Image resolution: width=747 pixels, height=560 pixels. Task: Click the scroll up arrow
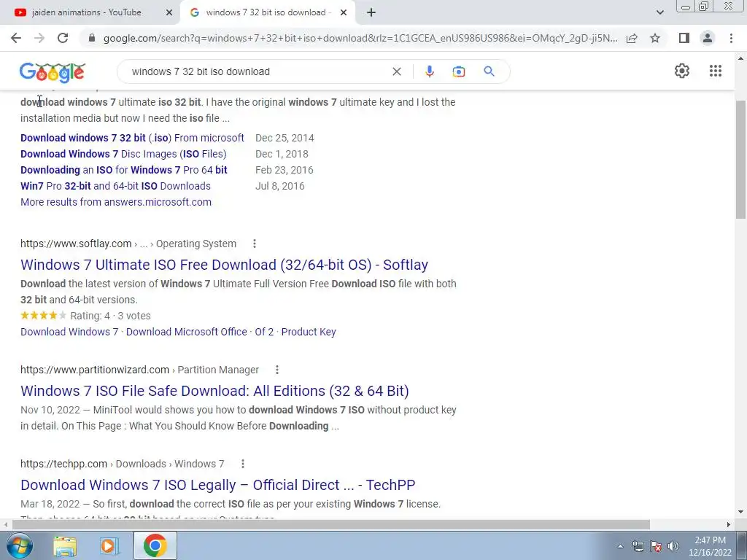740,59
